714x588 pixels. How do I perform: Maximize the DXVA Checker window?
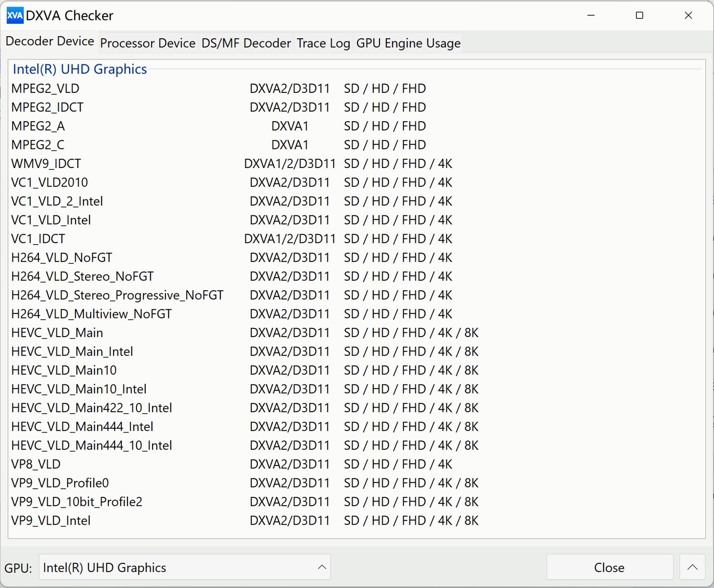click(x=639, y=16)
